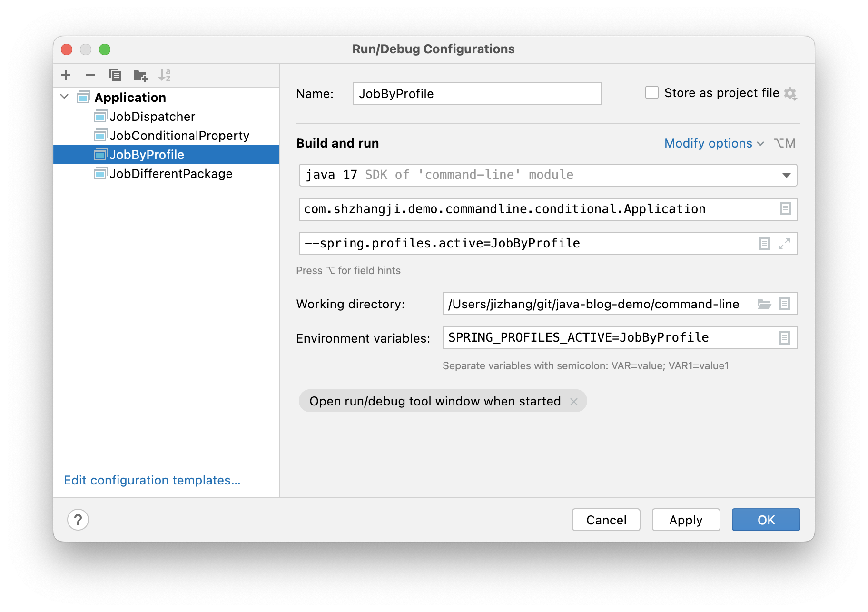This screenshot has width=868, height=612.
Task: Click the Create New Folder icon
Action: click(140, 75)
